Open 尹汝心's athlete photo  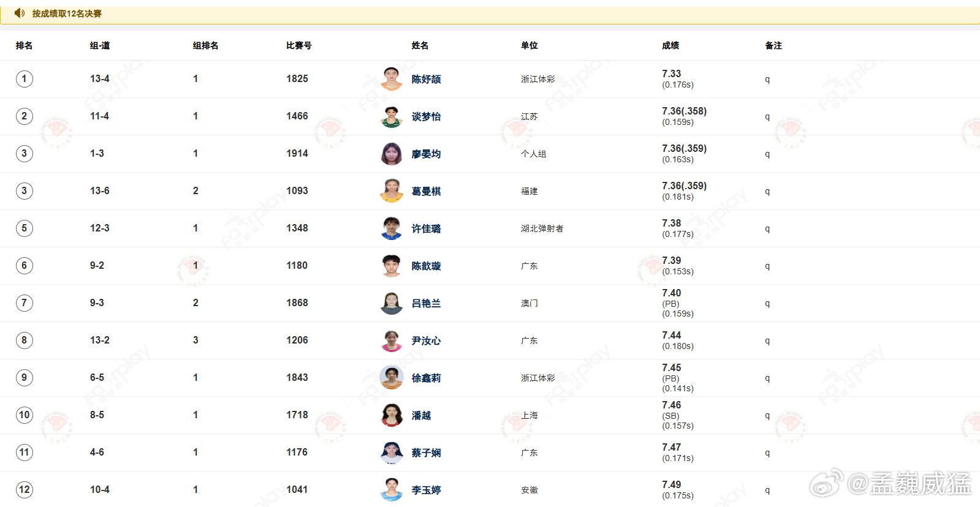(392, 340)
